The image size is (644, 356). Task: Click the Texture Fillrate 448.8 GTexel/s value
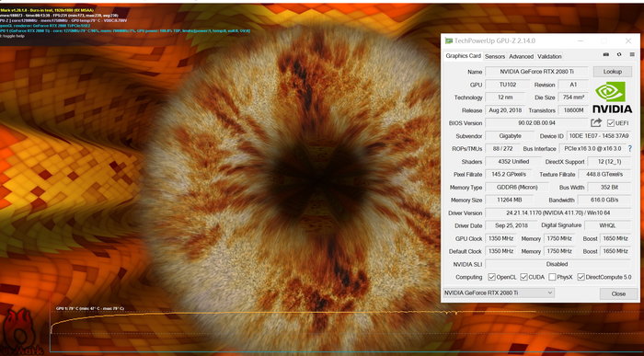pos(604,174)
